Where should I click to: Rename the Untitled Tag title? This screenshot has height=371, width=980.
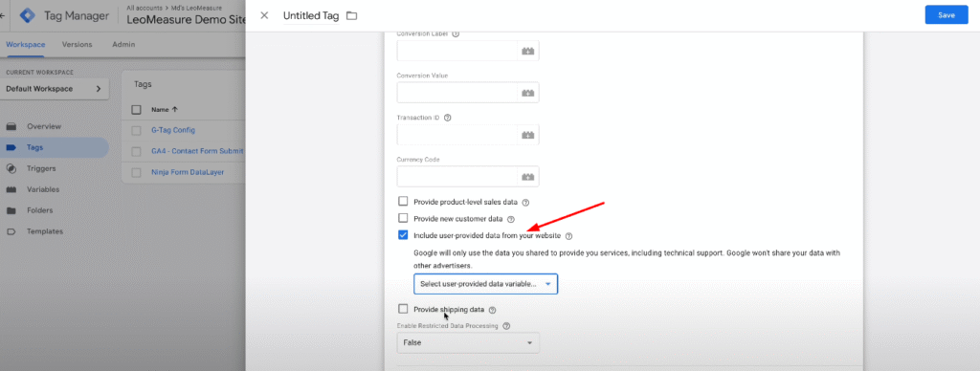[x=311, y=15]
